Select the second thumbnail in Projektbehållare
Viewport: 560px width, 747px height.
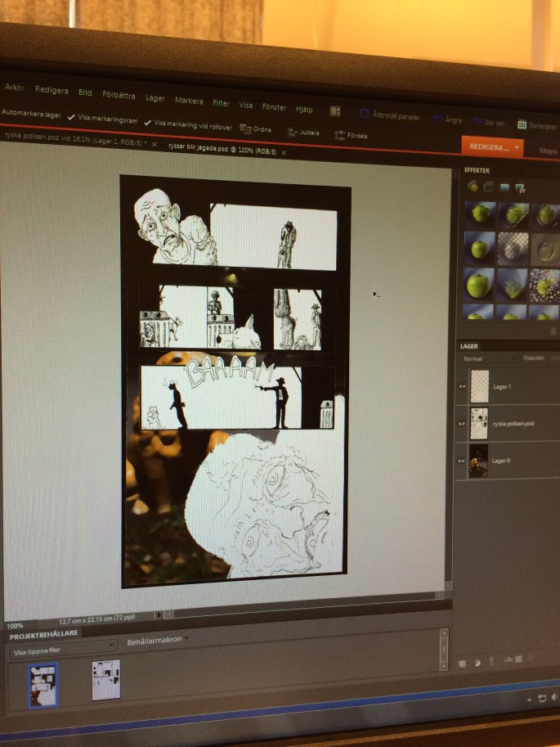point(105,680)
